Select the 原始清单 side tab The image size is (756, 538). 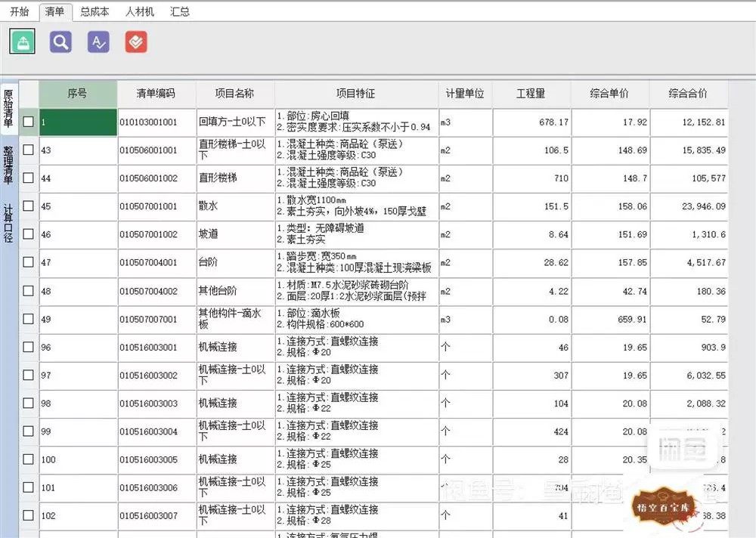point(8,108)
